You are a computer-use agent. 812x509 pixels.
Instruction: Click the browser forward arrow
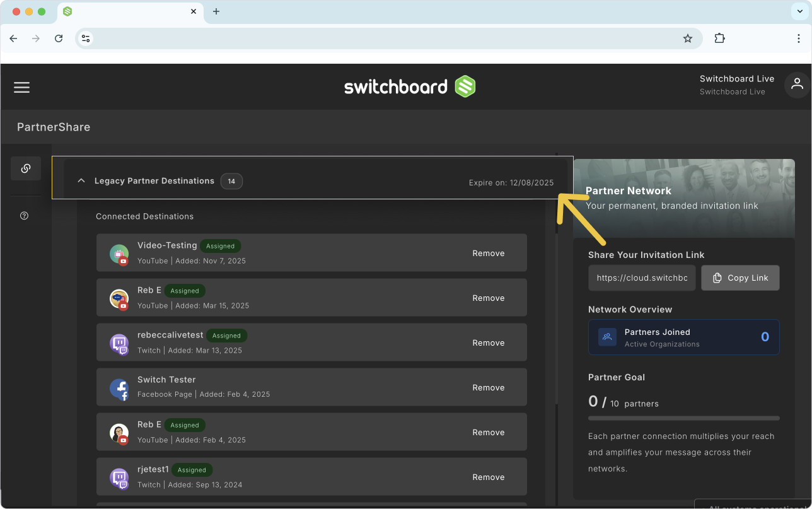click(x=36, y=38)
